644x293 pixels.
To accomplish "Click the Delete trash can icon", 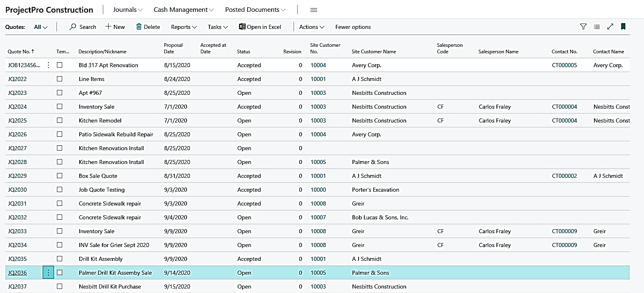I will [139, 27].
